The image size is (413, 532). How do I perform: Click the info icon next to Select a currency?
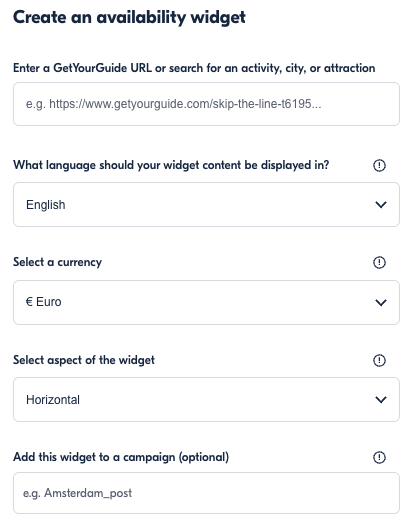click(x=379, y=262)
